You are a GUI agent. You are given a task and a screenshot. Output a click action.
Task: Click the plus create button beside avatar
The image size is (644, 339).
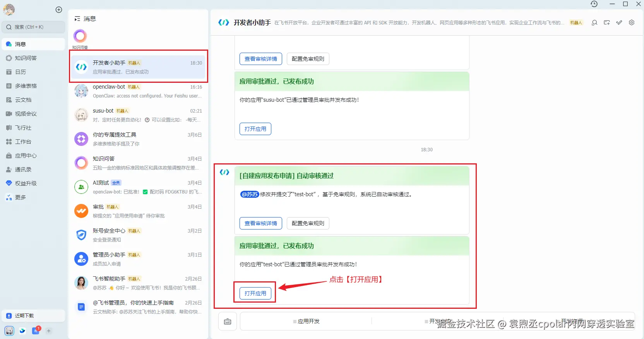point(59,10)
